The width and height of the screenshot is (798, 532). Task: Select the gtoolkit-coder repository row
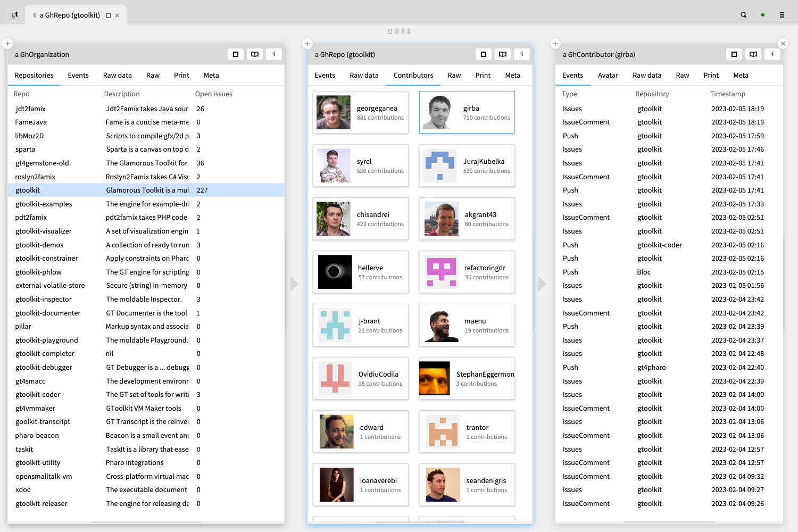(38, 395)
